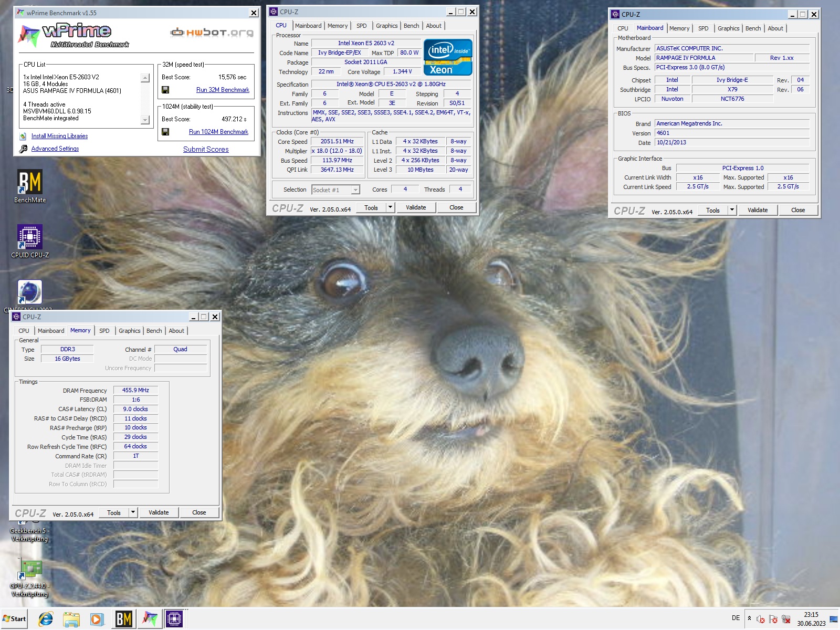The width and height of the screenshot is (840, 630).
Task: Switch to BenchMate on the taskbar
Action: (123, 619)
